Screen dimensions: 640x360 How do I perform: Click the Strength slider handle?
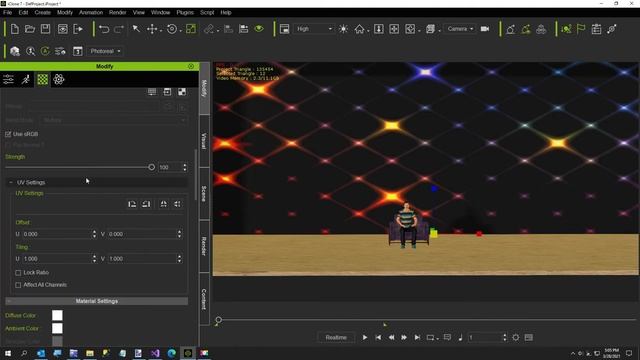[151, 167]
